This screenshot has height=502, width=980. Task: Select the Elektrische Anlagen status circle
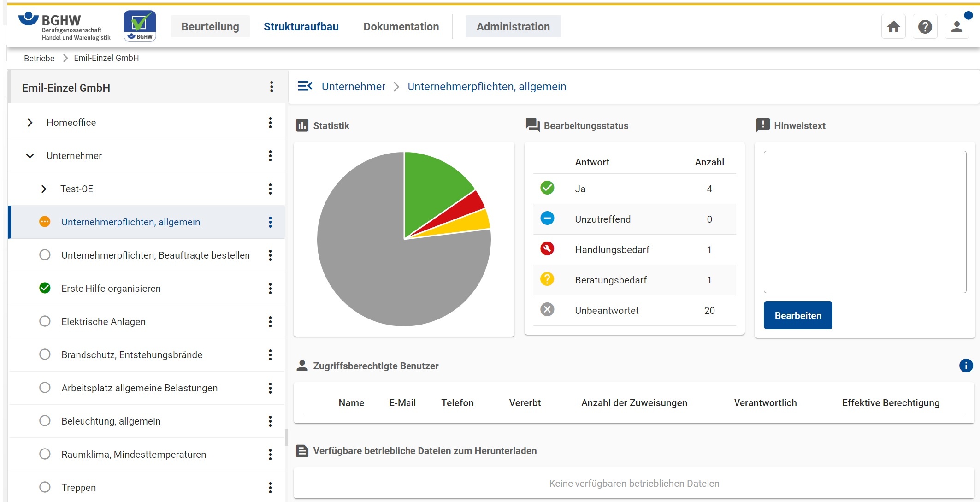pyautogui.click(x=45, y=321)
